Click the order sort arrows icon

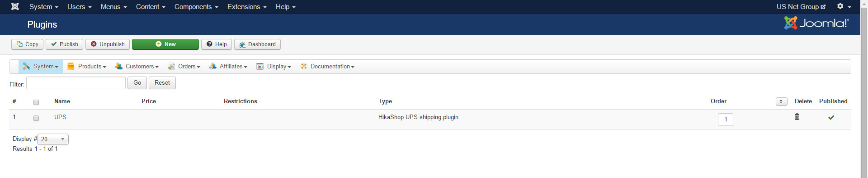click(x=781, y=101)
